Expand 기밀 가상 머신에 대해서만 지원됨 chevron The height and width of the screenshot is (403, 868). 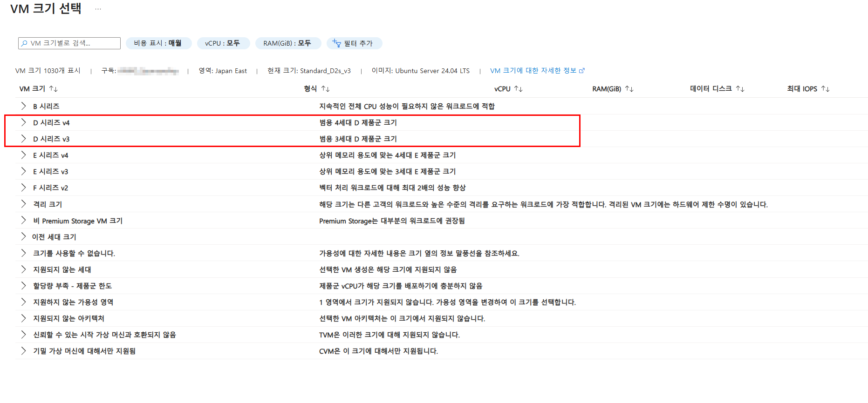coord(23,351)
